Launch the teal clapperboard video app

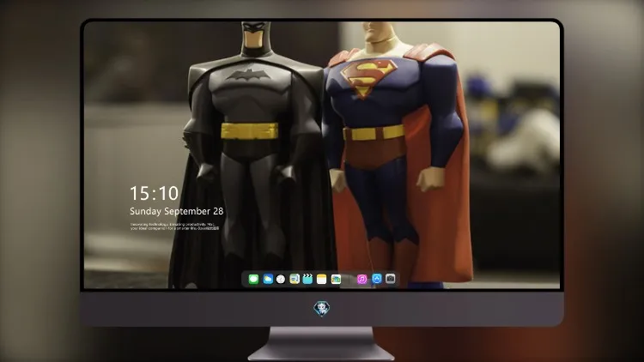[x=307, y=279]
